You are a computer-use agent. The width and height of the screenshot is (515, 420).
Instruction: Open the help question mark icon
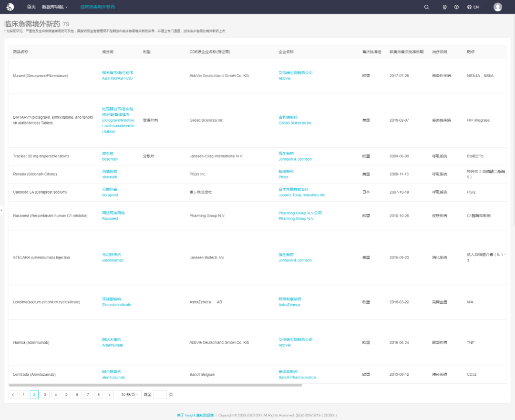pyautogui.click(x=456, y=7)
